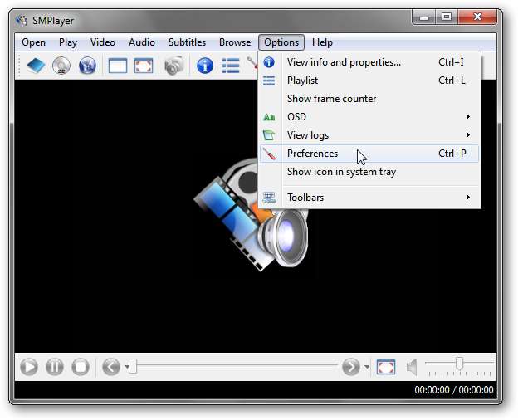Screen dimensions: 518x420
Task: Click the fullscreen icon in top toolbar
Action: tap(144, 66)
